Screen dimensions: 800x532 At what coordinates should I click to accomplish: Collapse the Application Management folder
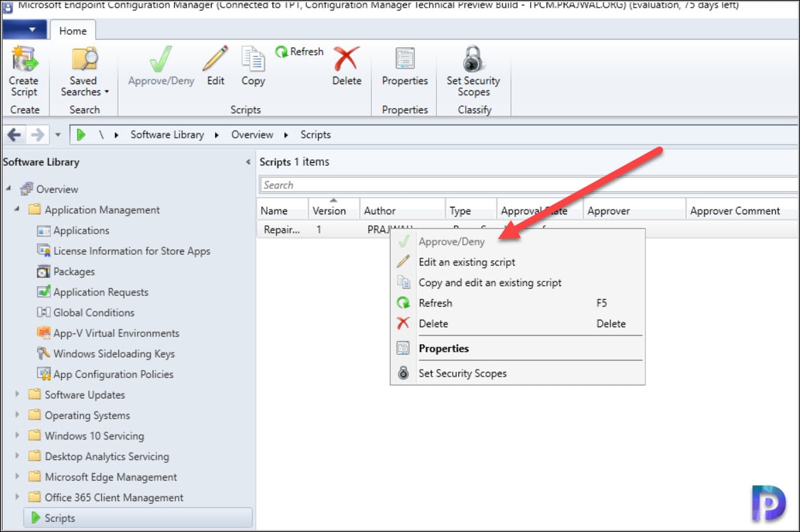click(17, 209)
